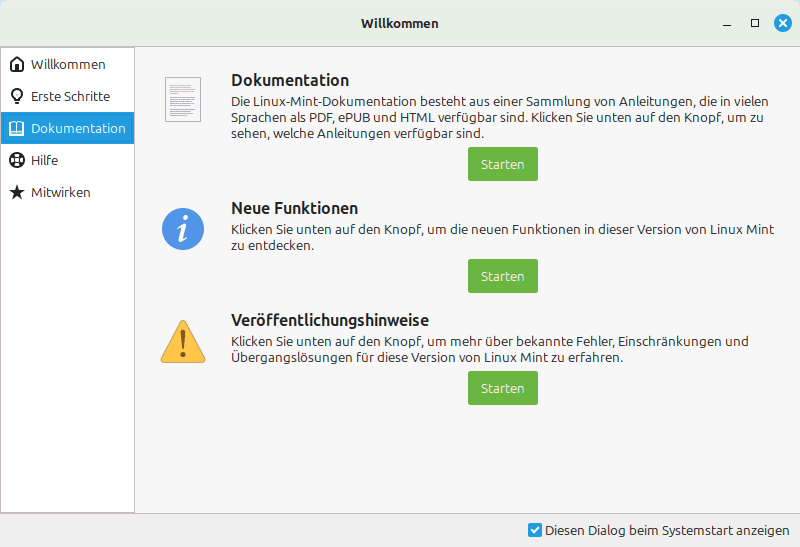Open the Mitwirken section label
The width and height of the screenshot is (800, 547).
tap(61, 192)
